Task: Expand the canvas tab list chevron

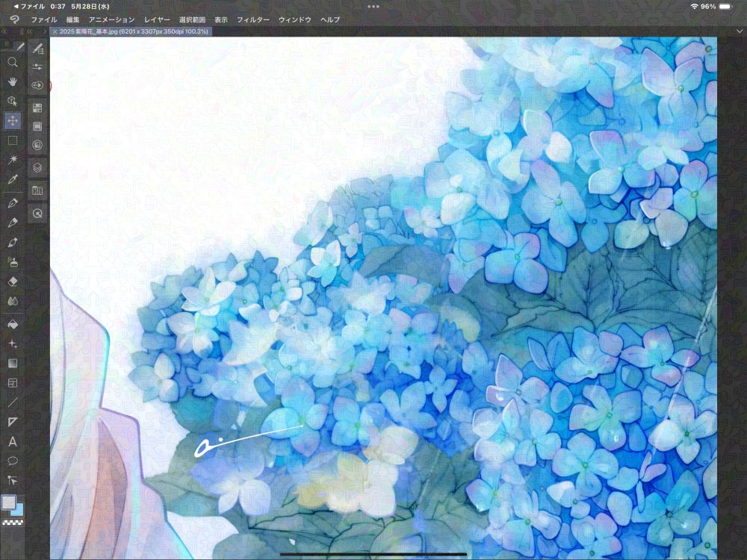Action: click(739, 31)
